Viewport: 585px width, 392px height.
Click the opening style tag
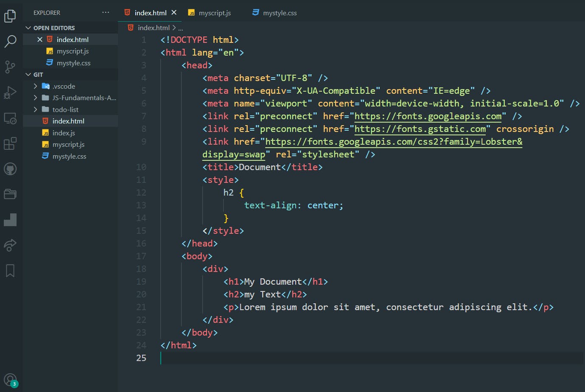220,180
